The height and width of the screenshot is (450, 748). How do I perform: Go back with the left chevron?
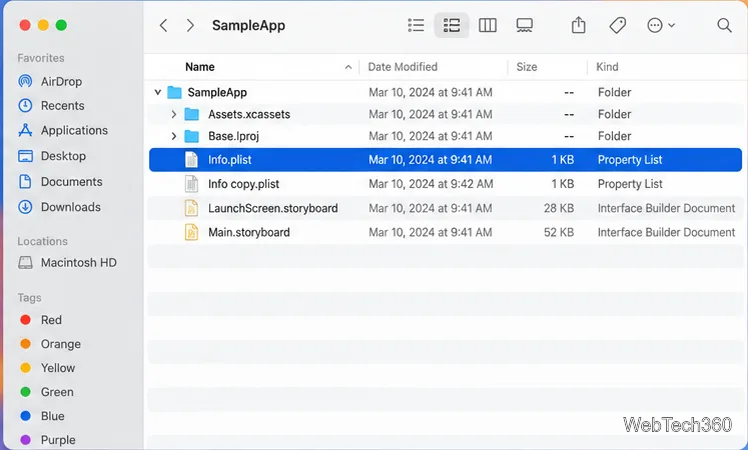point(164,25)
